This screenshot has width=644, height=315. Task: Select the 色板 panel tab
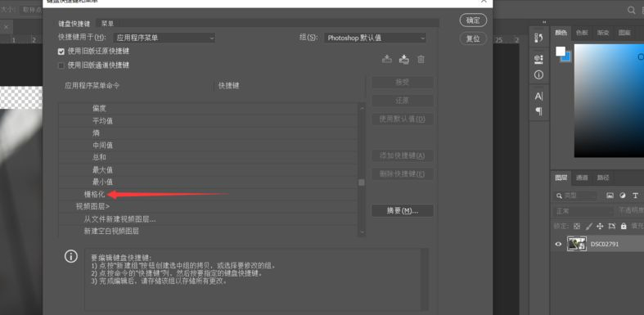582,33
